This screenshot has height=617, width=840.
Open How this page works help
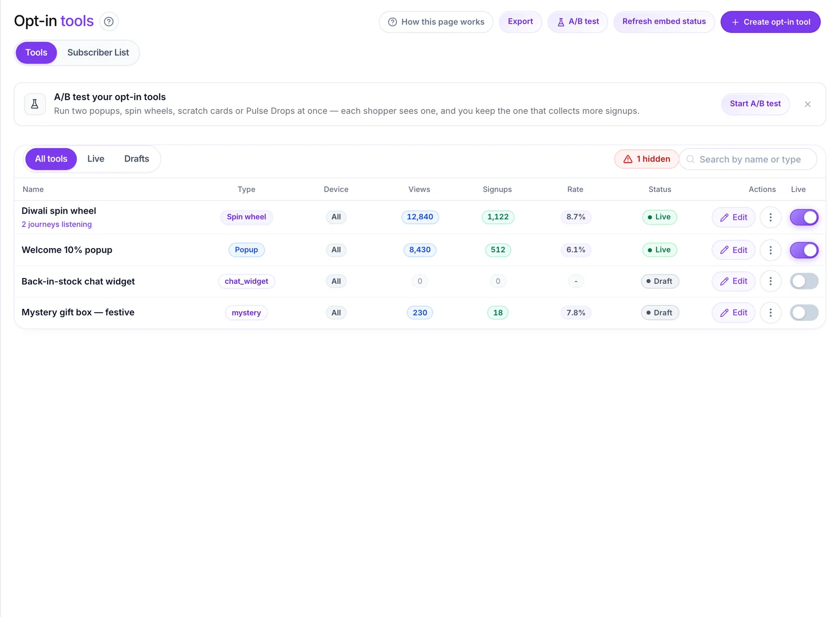[436, 22]
